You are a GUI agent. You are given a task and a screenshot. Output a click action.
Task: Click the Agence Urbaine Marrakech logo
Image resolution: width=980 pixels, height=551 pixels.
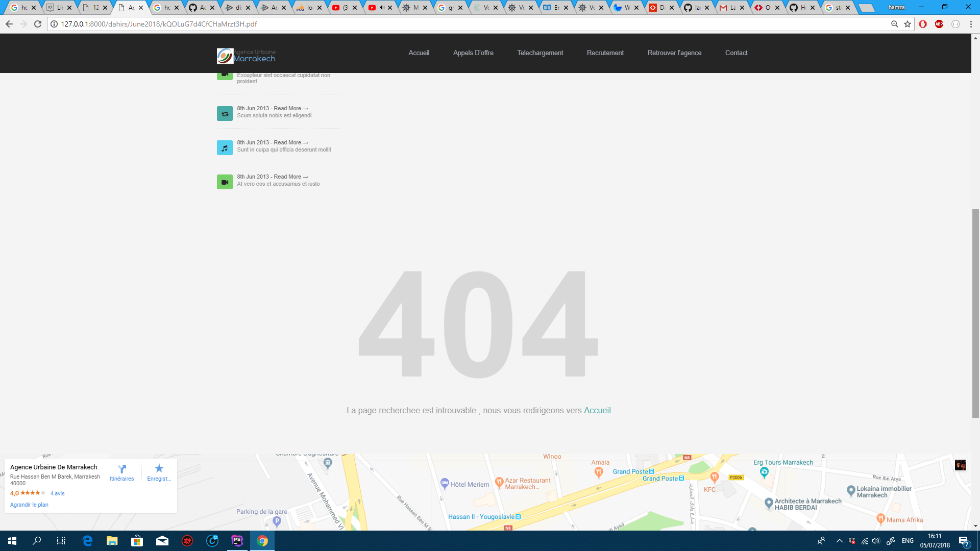(247, 55)
